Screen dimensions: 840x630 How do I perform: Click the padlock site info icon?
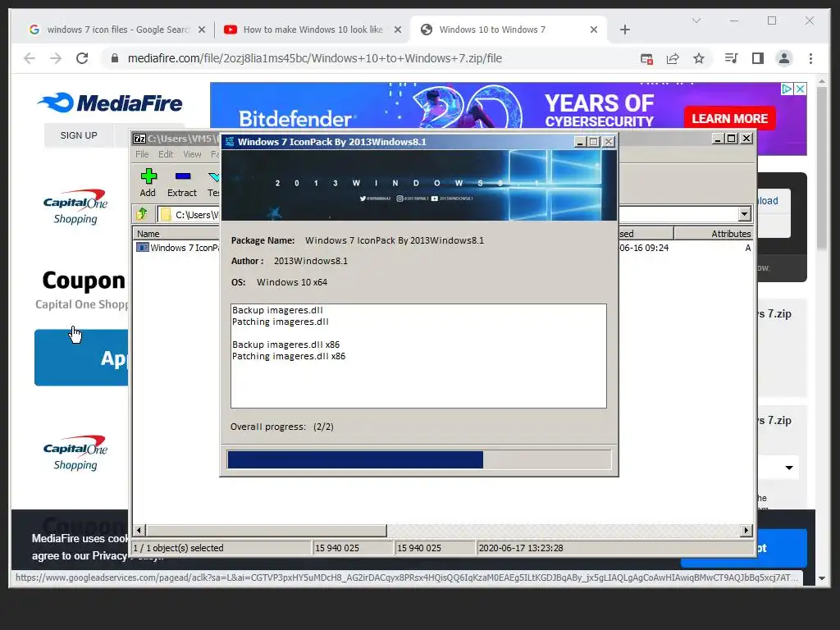(114, 58)
